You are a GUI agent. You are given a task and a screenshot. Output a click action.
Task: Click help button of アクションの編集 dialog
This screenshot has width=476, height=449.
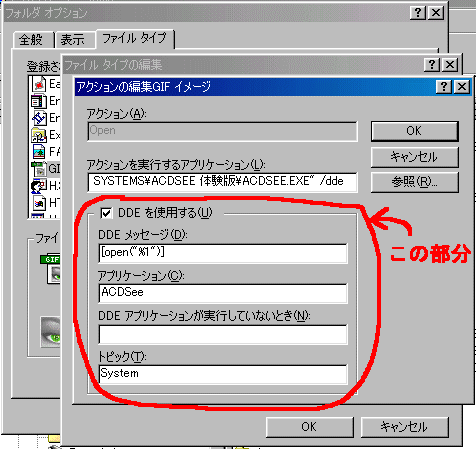tap(444, 87)
